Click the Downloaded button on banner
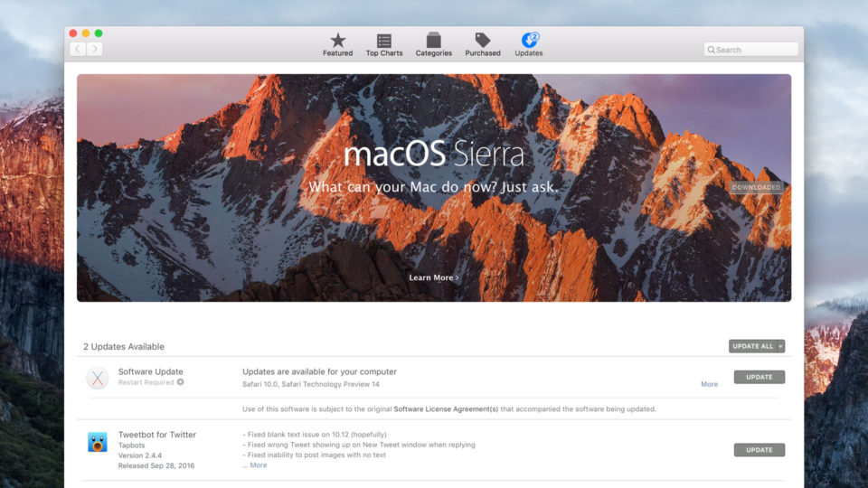The image size is (868, 488). (756, 188)
